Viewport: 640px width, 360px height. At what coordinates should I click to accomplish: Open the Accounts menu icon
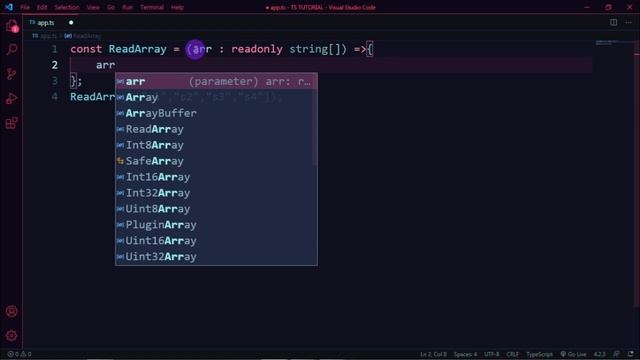pyautogui.click(x=12, y=311)
